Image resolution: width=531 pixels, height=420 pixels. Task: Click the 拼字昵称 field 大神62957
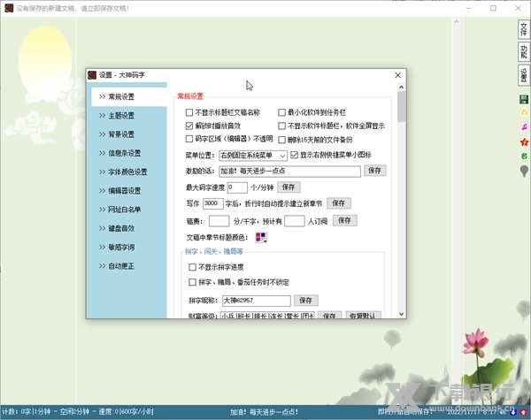(257, 301)
